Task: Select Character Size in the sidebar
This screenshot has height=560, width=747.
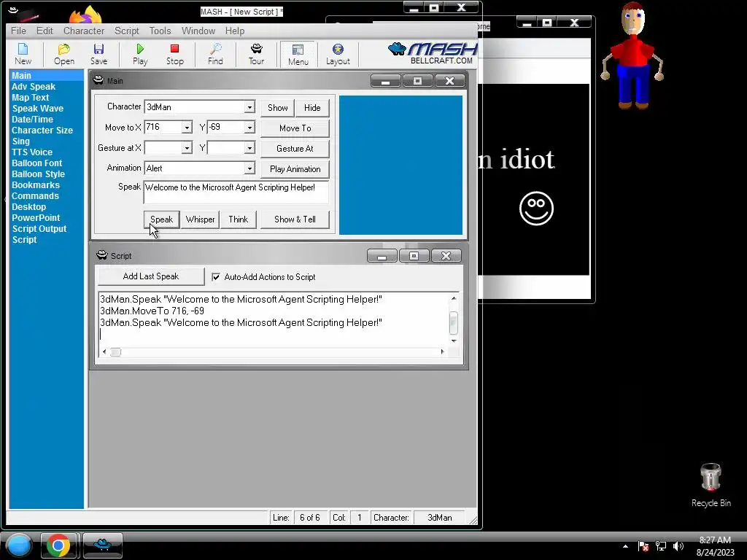Action: point(42,131)
